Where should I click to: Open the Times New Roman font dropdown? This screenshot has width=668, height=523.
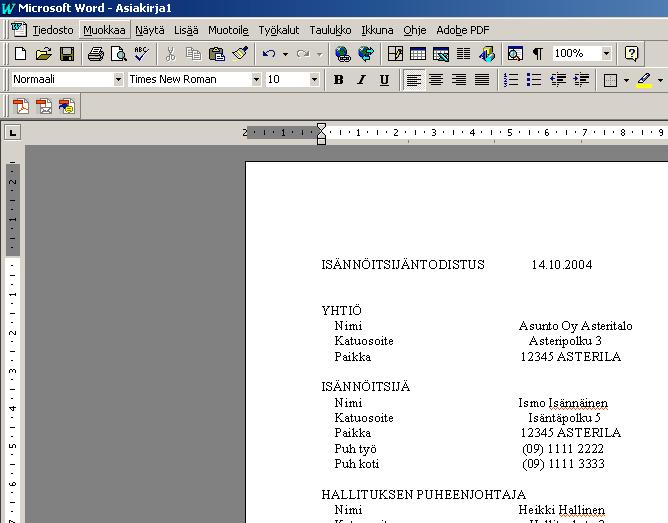(256, 79)
